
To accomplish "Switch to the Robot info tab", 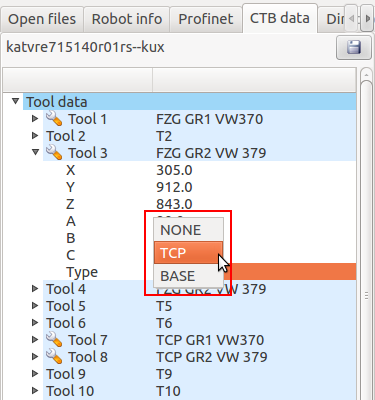I will (x=127, y=19).
